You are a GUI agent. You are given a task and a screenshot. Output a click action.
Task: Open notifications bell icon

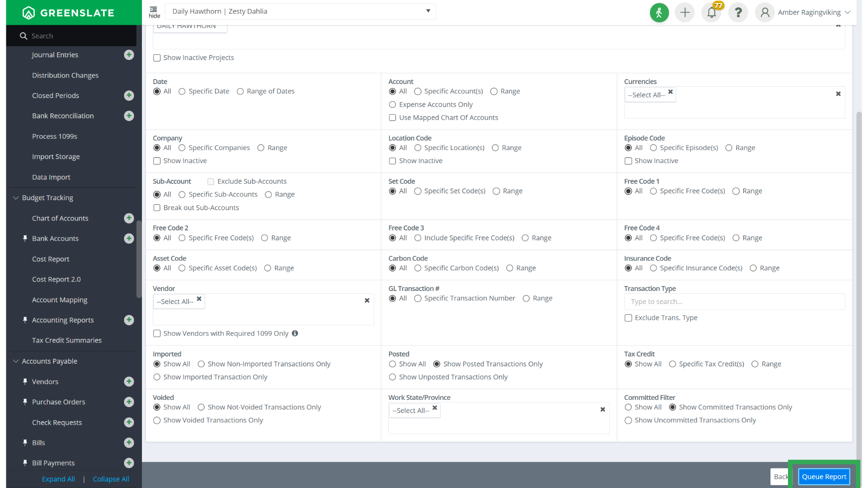(x=712, y=13)
